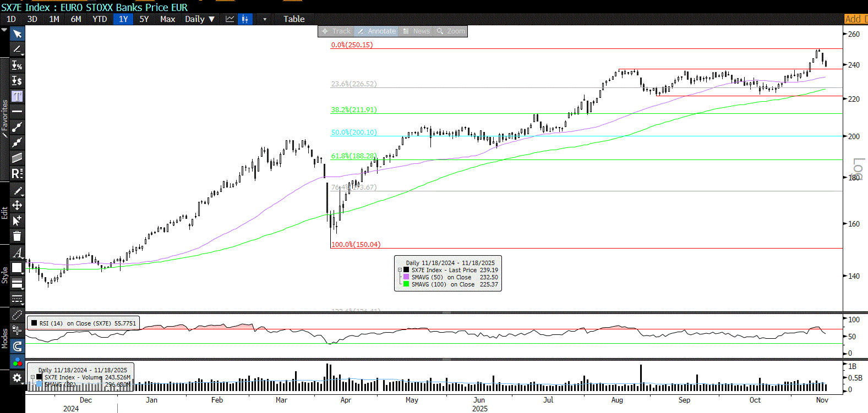Viewport: 868px width, 413px height.
Task: Choose the text annotation T tool
Action: click(17, 96)
